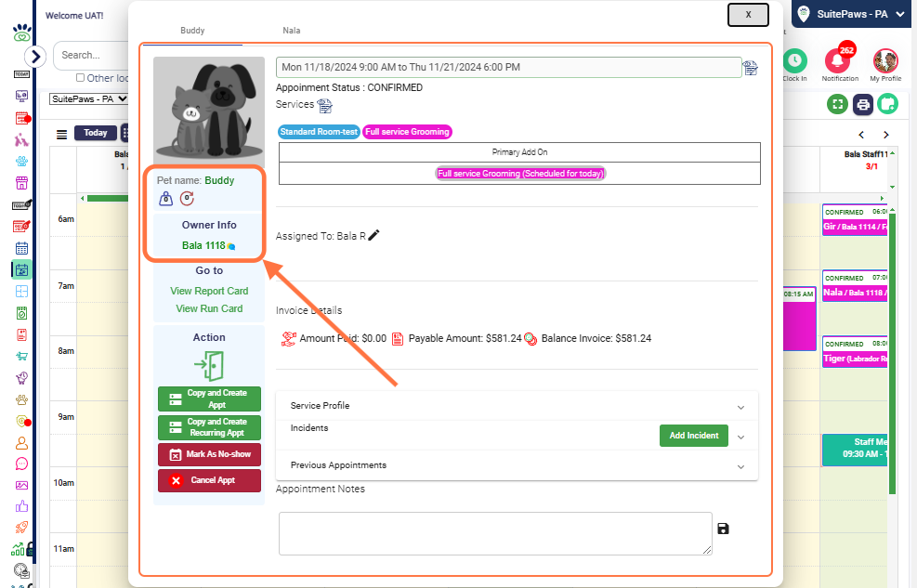
Task: Click the Standard Room-test service chip
Action: point(319,132)
